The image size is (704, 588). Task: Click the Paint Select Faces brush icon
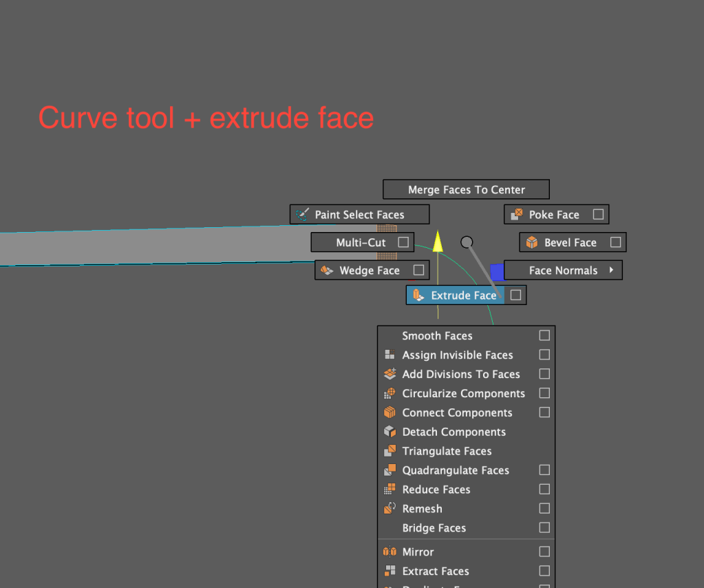[x=302, y=215]
